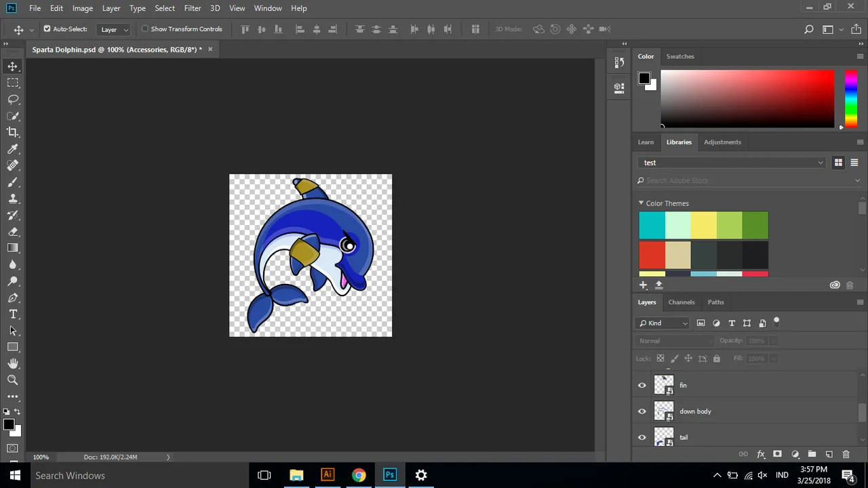The height and width of the screenshot is (488, 868).
Task: Click the hue slider bar
Action: click(851, 99)
